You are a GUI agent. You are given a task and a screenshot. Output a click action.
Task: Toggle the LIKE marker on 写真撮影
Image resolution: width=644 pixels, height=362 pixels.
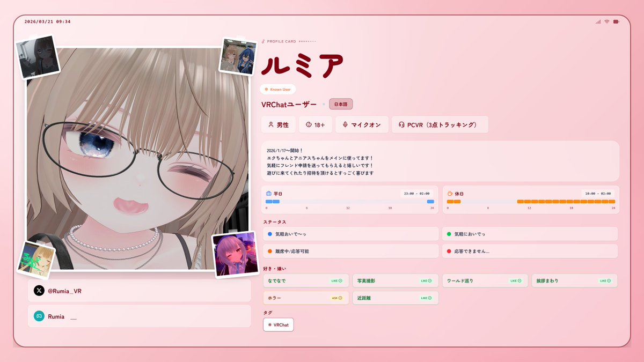427,280
